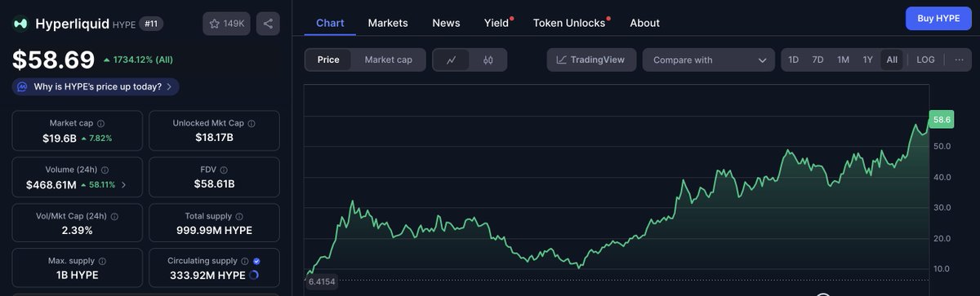Open the Markets tab

click(388, 23)
